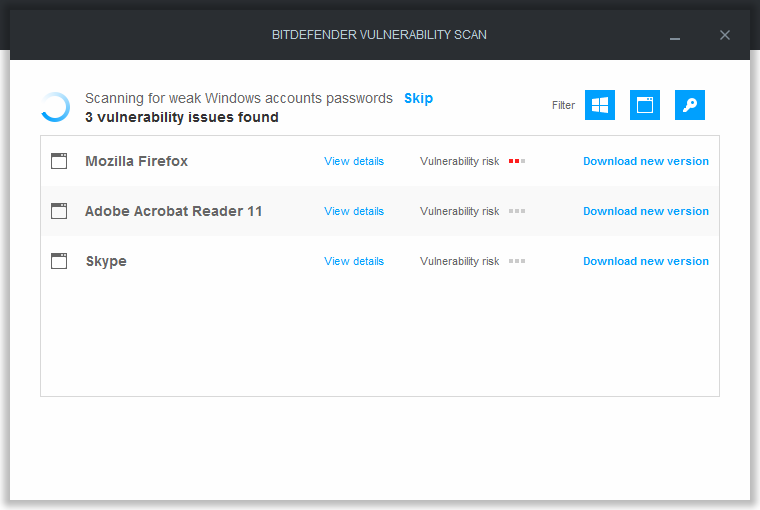
Task: Click 'Vulnerability risk' label in Firefox row
Action: (x=459, y=161)
